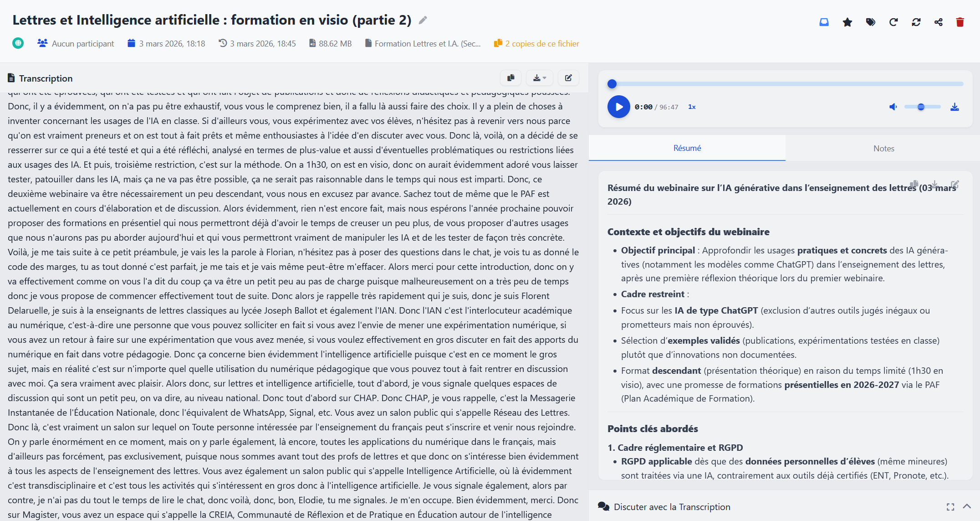This screenshot has width=980, height=521.
Task: Copy the transcription text
Action: pos(510,78)
